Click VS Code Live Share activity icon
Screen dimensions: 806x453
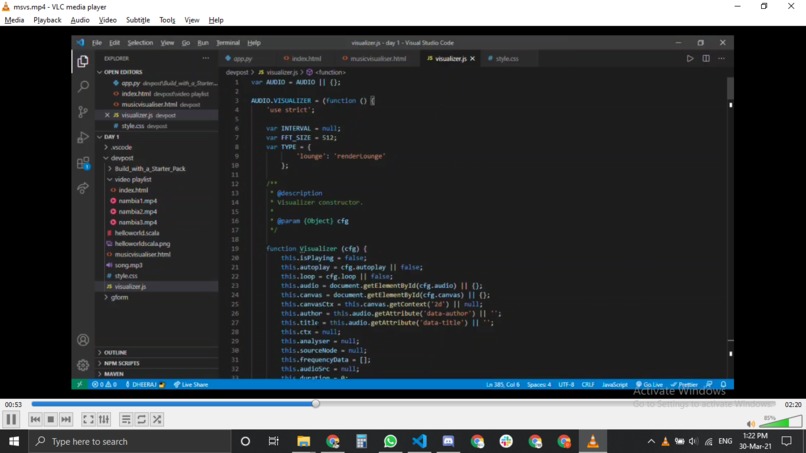(x=83, y=188)
